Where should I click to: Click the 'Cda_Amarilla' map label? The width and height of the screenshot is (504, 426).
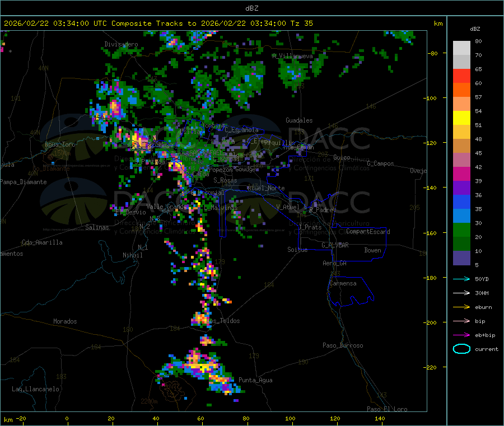42,242
